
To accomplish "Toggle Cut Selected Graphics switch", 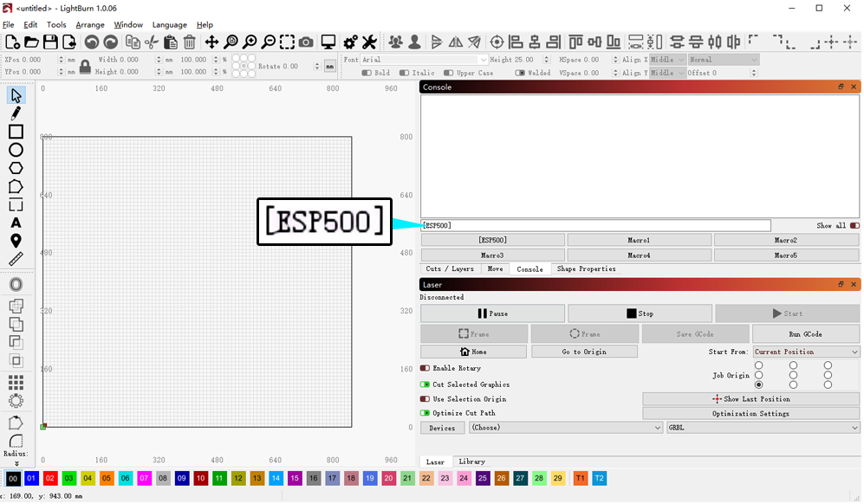I will pyautogui.click(x=425, y=384).
